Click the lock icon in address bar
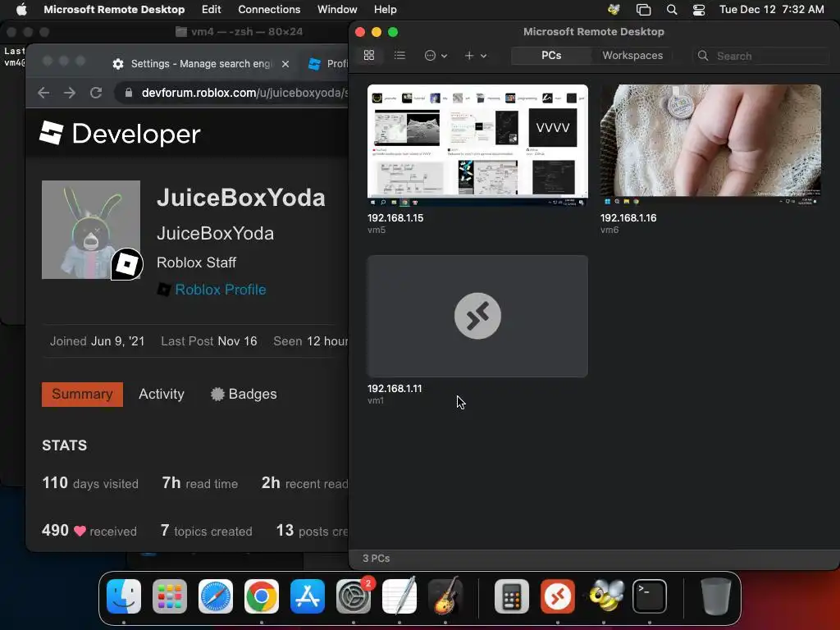Viewport: 840px width, 630px height. click(x=129, y=93)
